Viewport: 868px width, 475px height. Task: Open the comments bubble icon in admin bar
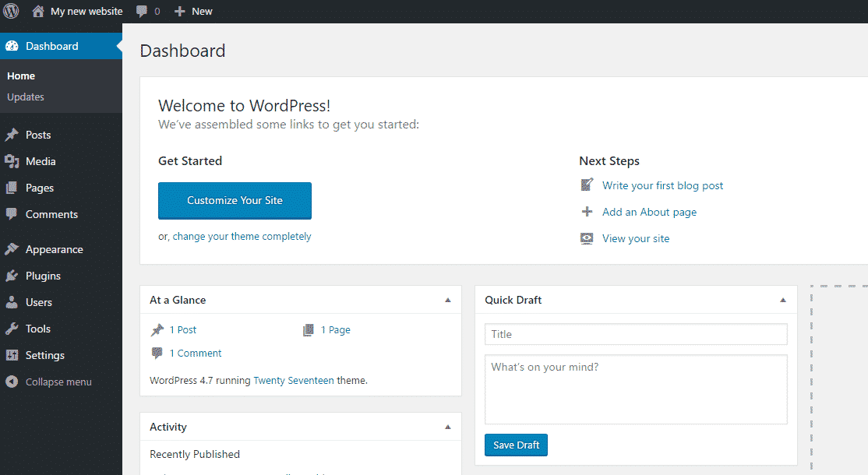click(142, 12)
